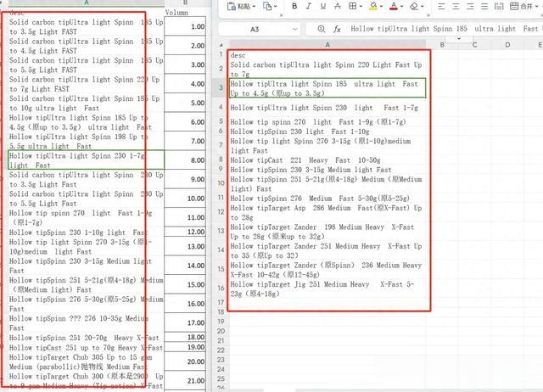Click cell 'Hollow tipSpinn 276 Medium Fast 5-30g'

(327, 198)
